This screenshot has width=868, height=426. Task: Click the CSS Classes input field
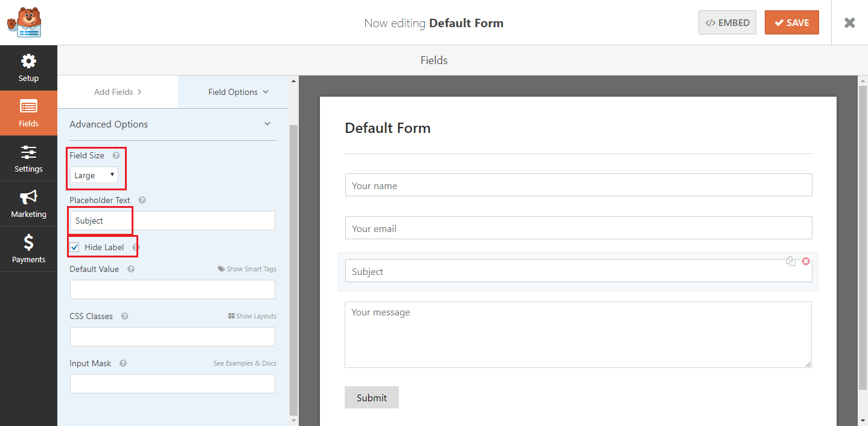(173, 337)
